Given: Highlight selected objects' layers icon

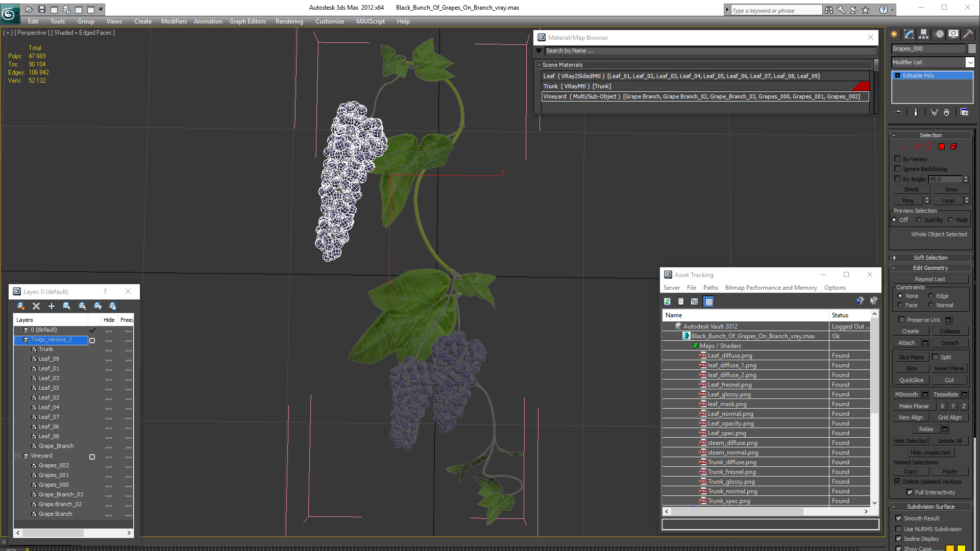Looking at the screenshot, I should [82, 306].
